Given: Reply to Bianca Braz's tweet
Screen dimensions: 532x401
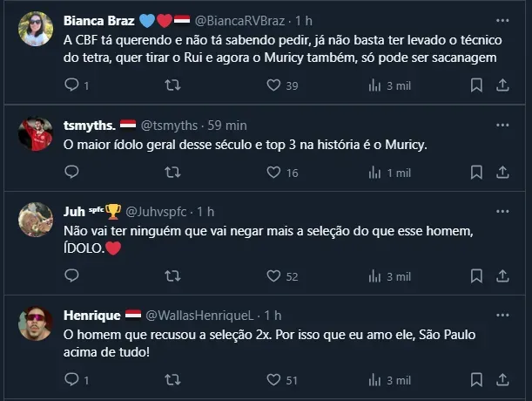Looking at the screenshot, I should pyautogui.click(x=72, y=85).
